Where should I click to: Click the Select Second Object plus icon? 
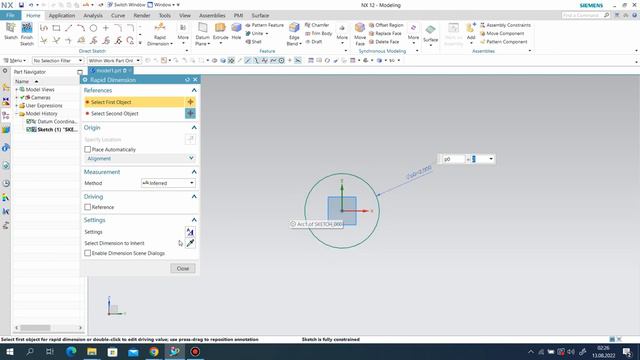coord(190,113)
